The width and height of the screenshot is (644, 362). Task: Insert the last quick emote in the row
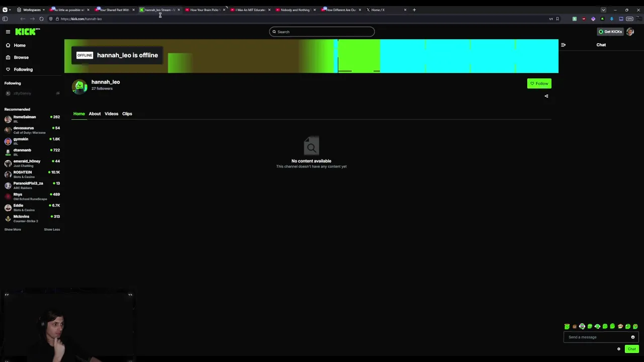pos(635,326)
